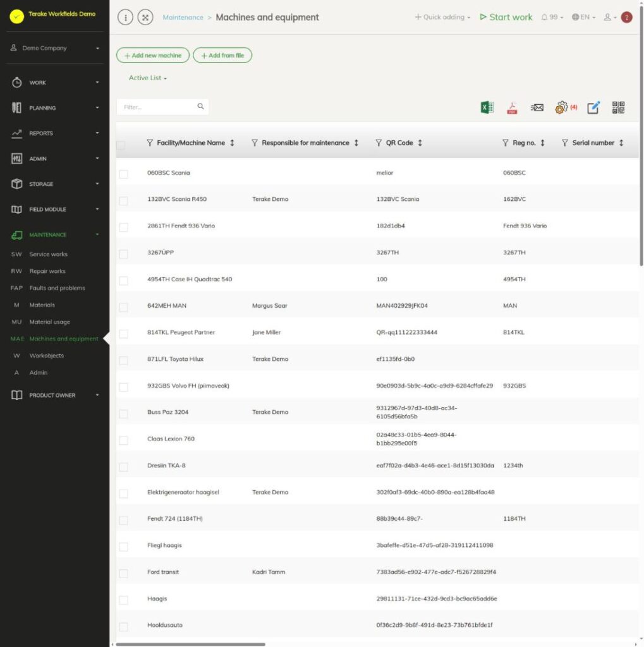Click Start work button

tap(506, 17)
